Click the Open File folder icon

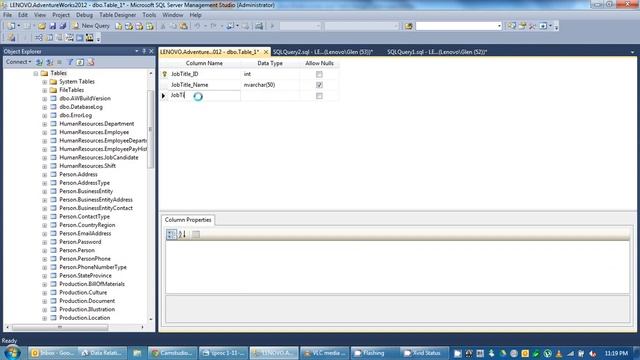point(42,26)
